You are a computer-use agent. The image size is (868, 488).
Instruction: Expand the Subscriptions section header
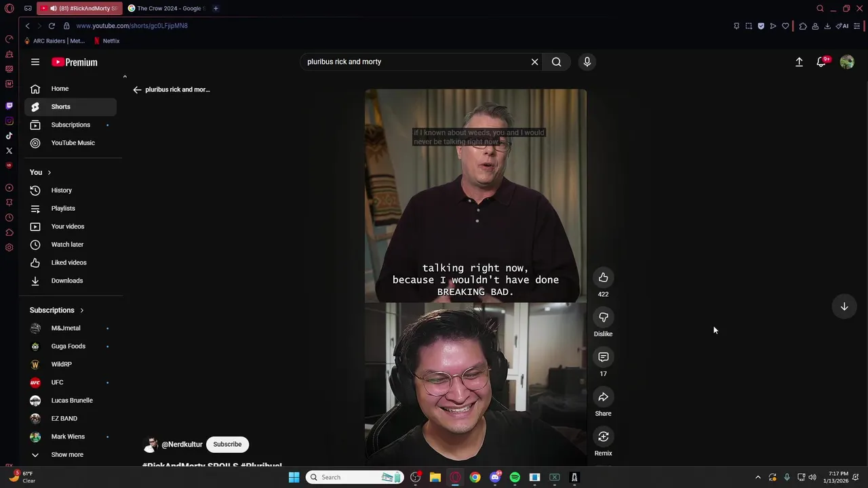pos(57,310)
